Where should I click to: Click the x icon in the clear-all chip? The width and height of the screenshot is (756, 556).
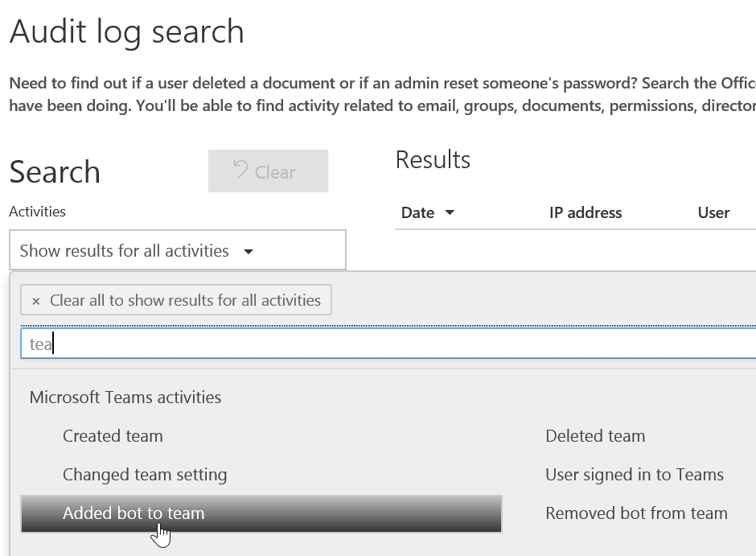pos(35,301)
